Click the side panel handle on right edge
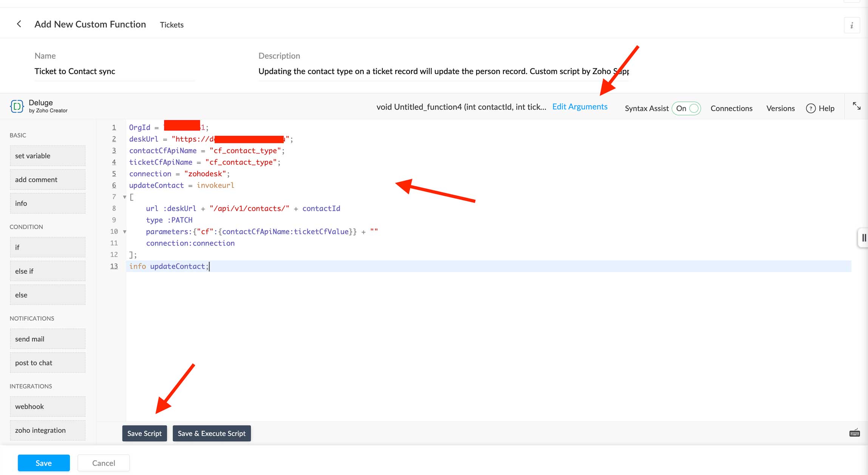 [x=863, y=238]
